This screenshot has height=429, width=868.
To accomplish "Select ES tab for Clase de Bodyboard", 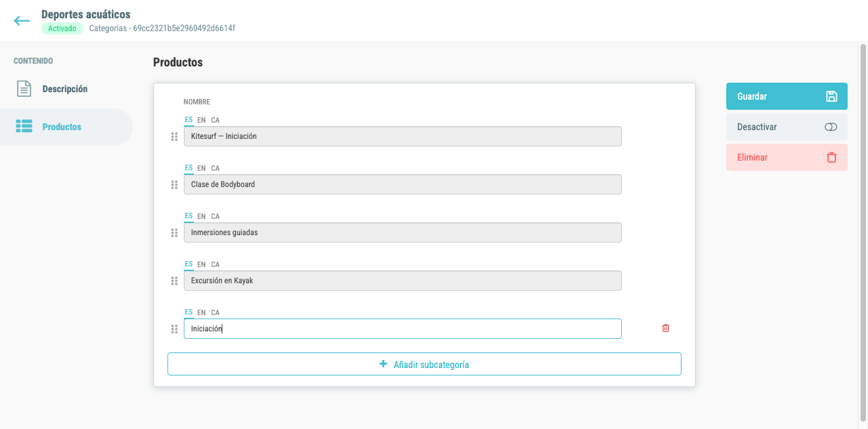I will pyautogui.click(x=189, y=168).
